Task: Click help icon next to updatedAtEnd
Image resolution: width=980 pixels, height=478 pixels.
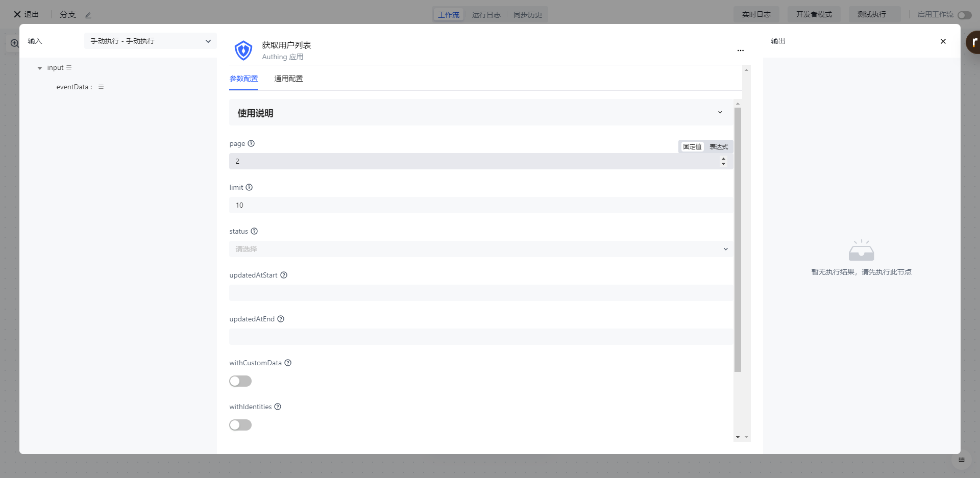Action: (281, 319)
